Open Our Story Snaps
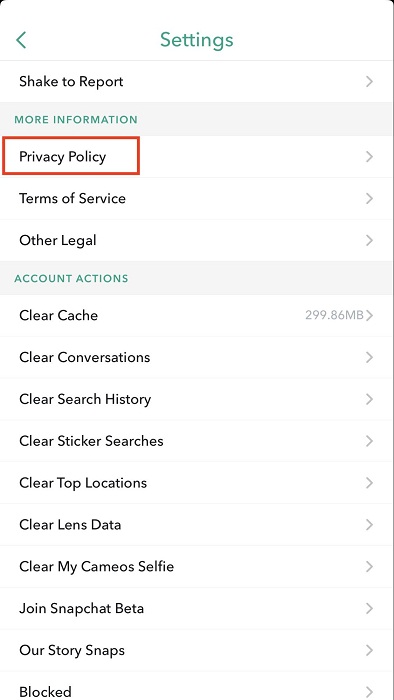Image resolution: width=394 pixels, height=700 pixels. coord(197,650)
